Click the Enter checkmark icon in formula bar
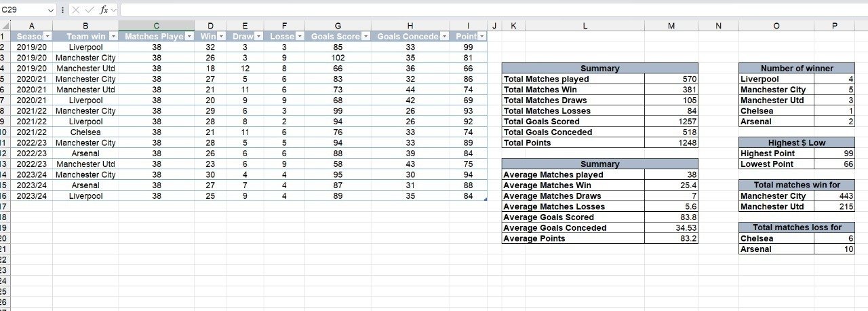The width and height of the screenshot is (868, 311). (90, 10)
